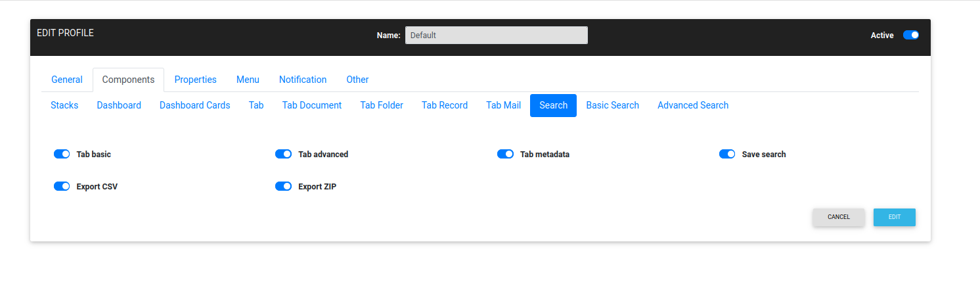Toggle the Active profile switch
Screen dimensions: 980x294
point(911,35)
